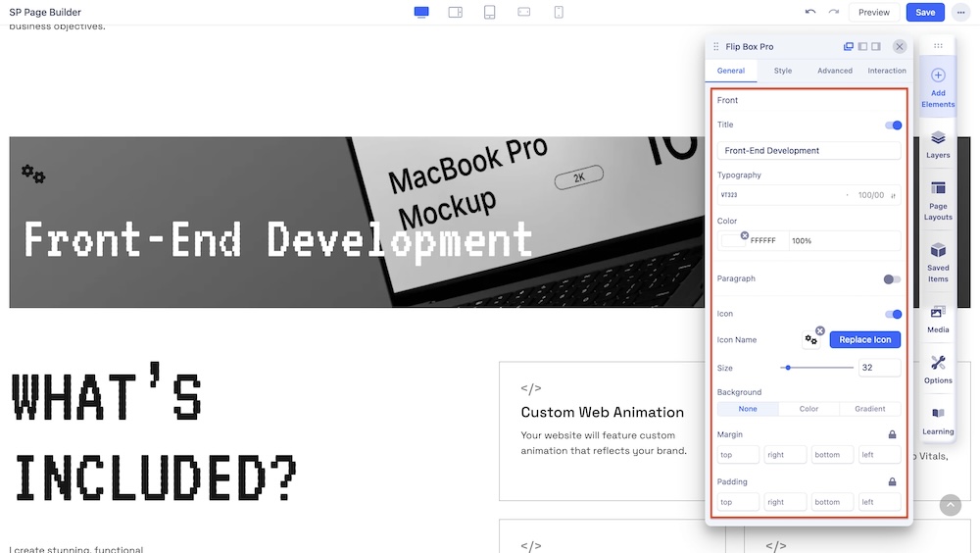The image size is (980, 553).
Task: Open the Options tools icon
Action: click(938, 368)
